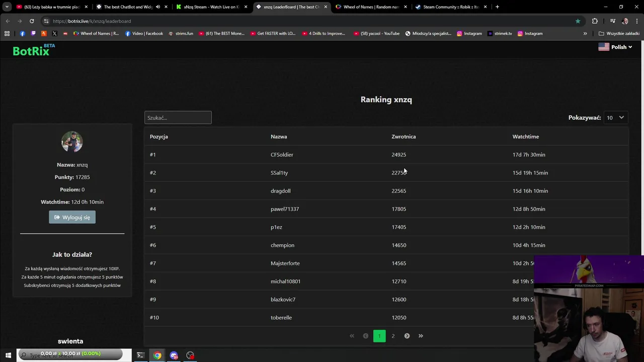The width and height of the screenshot is (644, 362).
Task: Open Discord from the taskbar
Action: [174, 355]
